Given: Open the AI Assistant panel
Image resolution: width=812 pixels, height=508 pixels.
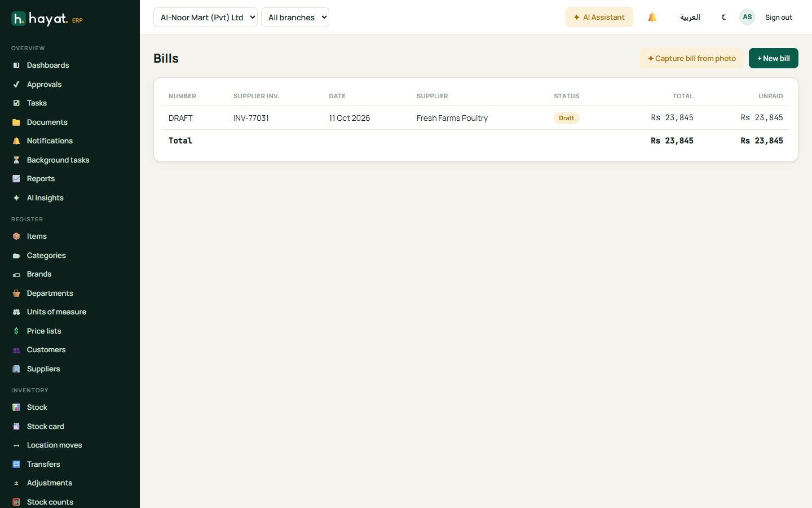Looking at the screenshot, I should [x=599, y=17].
